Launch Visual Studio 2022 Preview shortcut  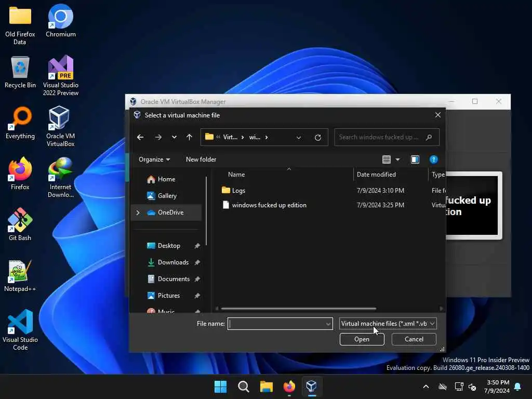click(x=60, y=75)
